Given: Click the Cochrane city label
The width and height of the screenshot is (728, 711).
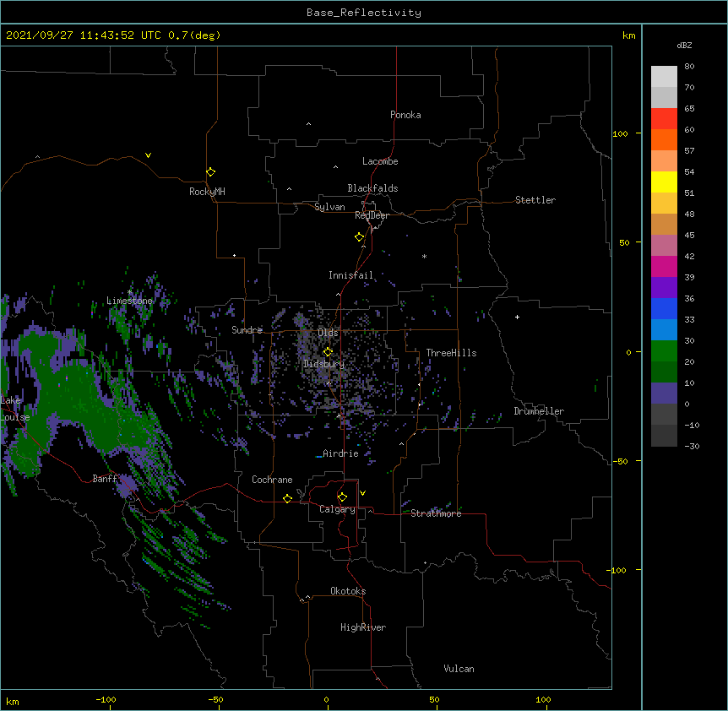Looking at the screenshot, I should 272,480.
